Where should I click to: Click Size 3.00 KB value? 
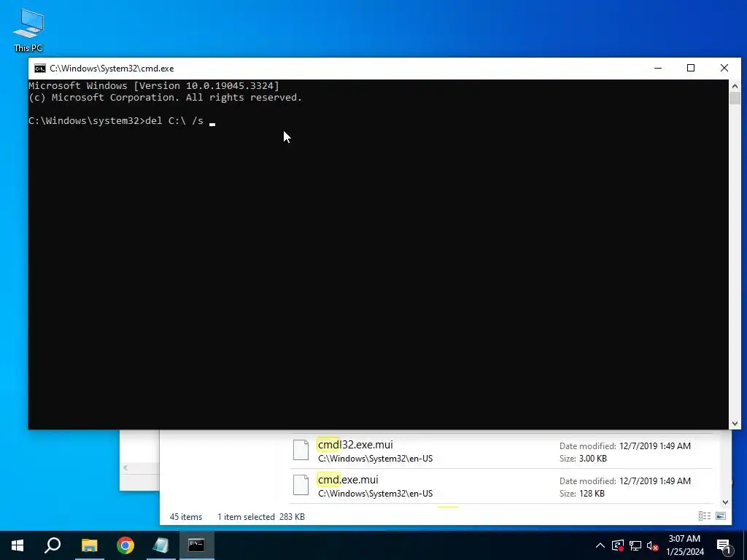click(x=592, y=459)
